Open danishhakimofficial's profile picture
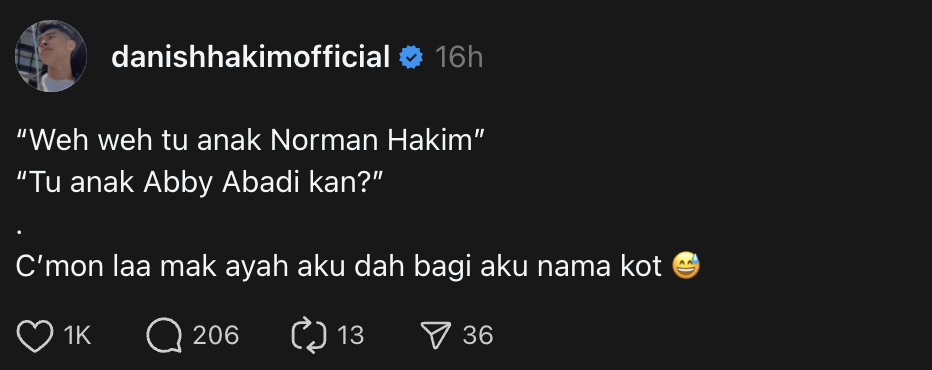The image size is (932, 370). point(51,56)
